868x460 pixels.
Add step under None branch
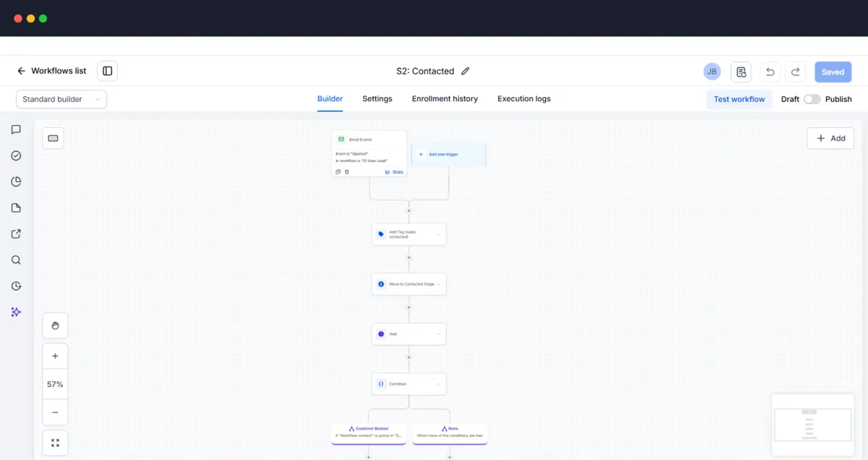coord(450,456)
